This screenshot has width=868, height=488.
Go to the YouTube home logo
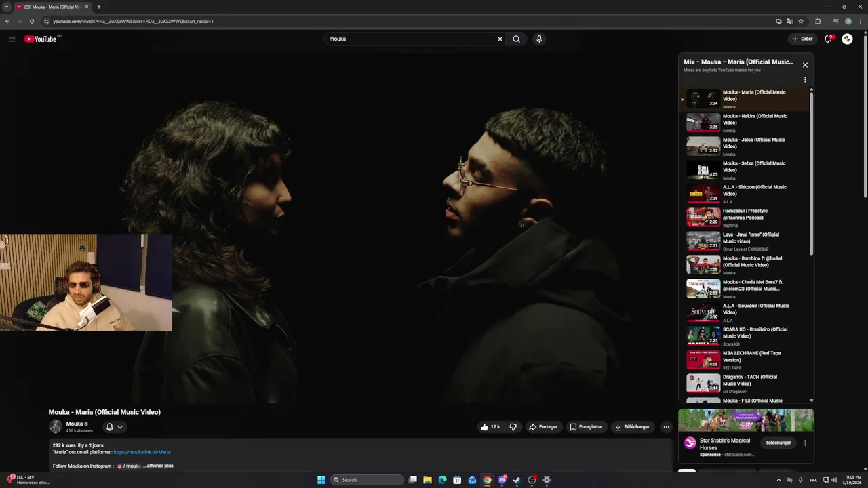tap(41, 39)
